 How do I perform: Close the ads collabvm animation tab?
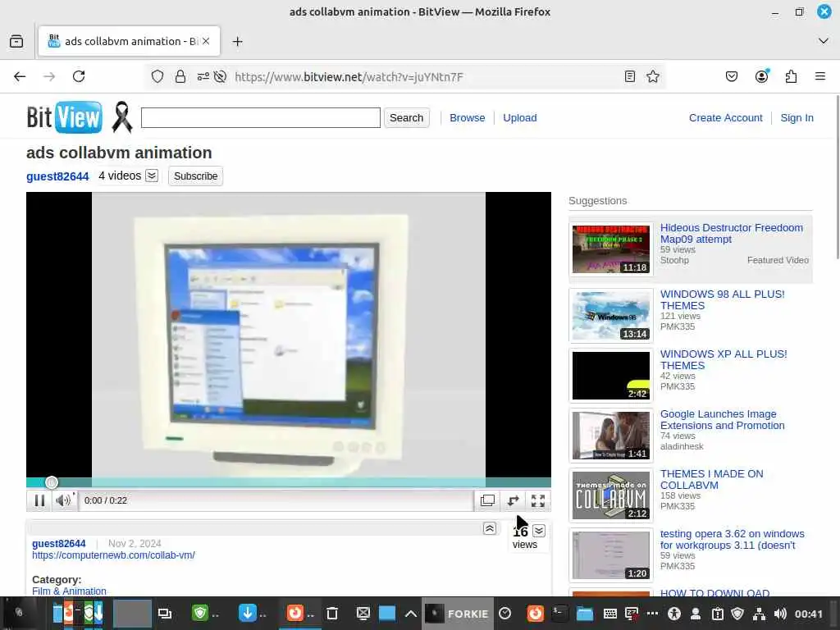206,41
